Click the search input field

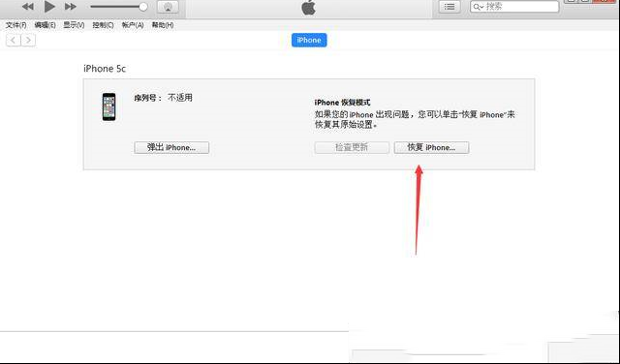pos(514,7)
